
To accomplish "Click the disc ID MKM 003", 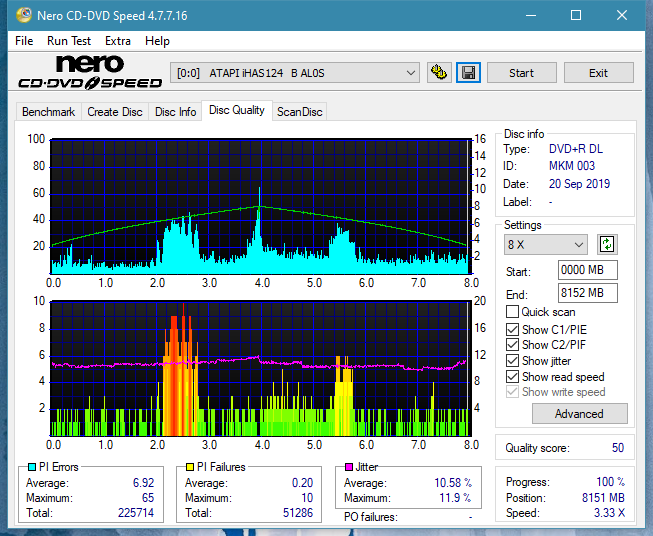I will coord(572,166).
